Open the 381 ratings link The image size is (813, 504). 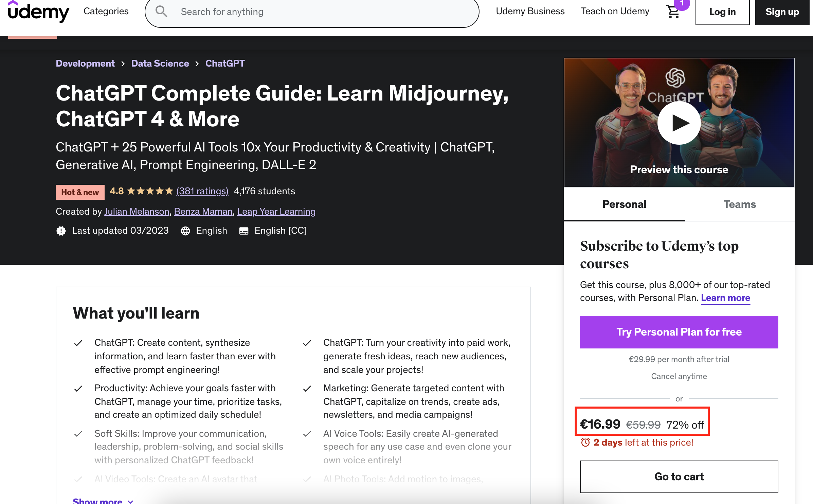click(202, 191)
